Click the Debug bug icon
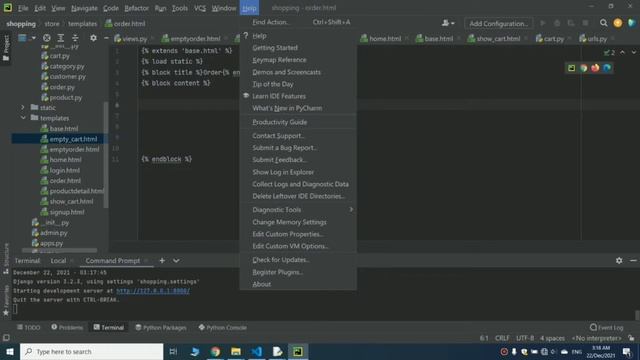 pyautogui.click(x=557, y=23)
